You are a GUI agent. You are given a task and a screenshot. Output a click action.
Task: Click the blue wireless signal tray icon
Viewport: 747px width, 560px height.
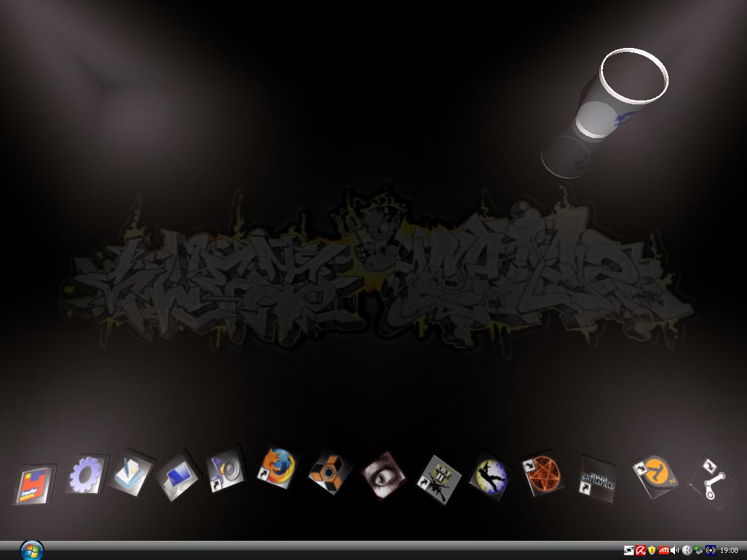point(710,550)
